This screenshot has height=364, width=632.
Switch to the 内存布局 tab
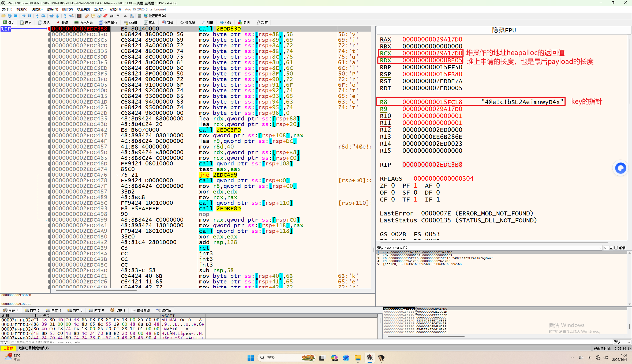pos(84,23)
